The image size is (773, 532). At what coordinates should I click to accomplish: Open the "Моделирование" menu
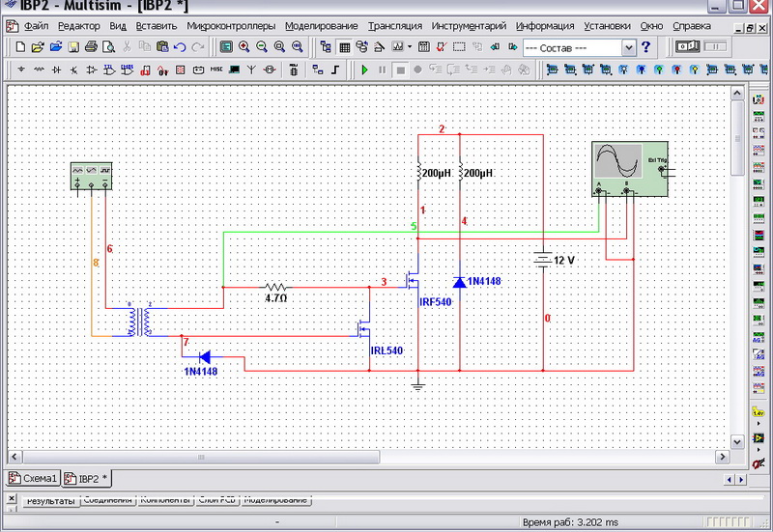click(323, 26)
